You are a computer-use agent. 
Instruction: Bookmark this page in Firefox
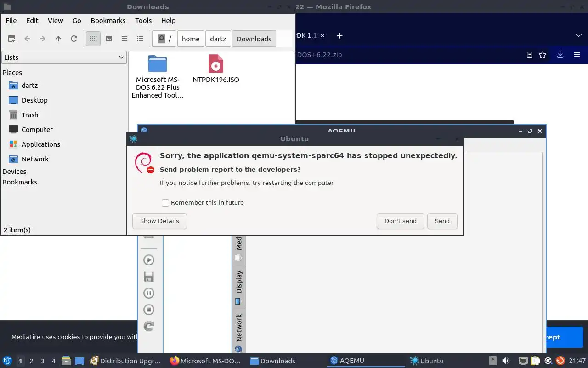[x=543, y=55]
